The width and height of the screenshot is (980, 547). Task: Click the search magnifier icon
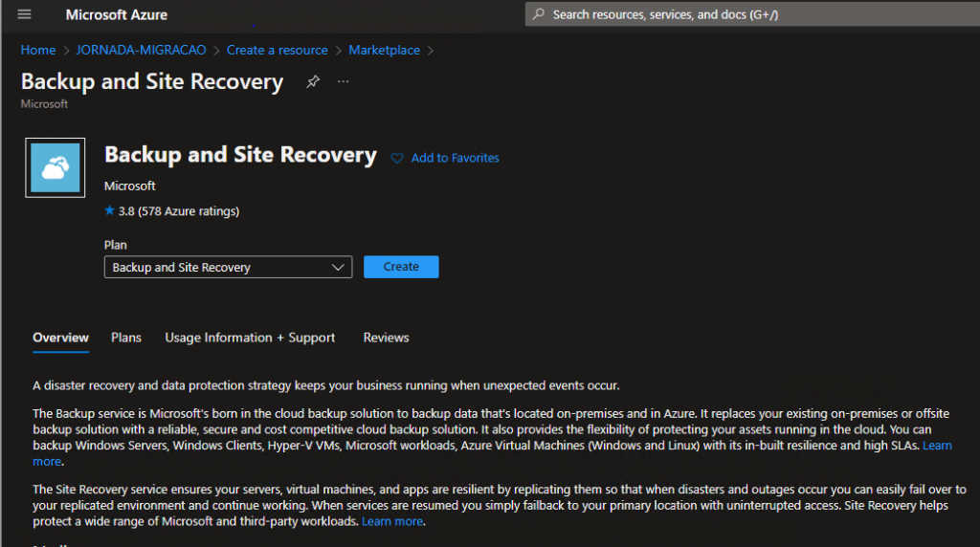pyautogui.click(x=539, y=14)
